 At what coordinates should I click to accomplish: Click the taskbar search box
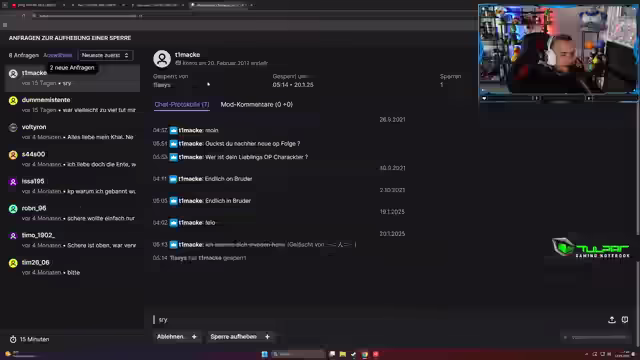point(298,354)
